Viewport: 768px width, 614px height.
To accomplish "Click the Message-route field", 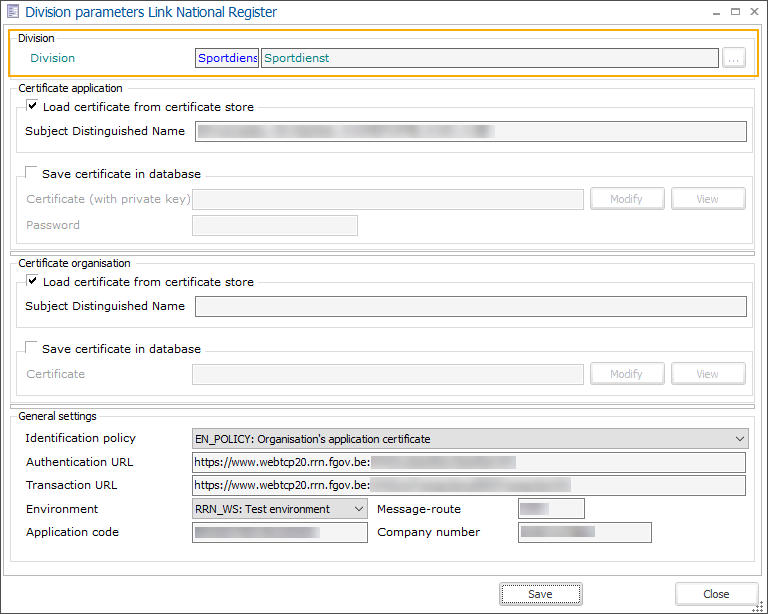I will coord(551,509).
